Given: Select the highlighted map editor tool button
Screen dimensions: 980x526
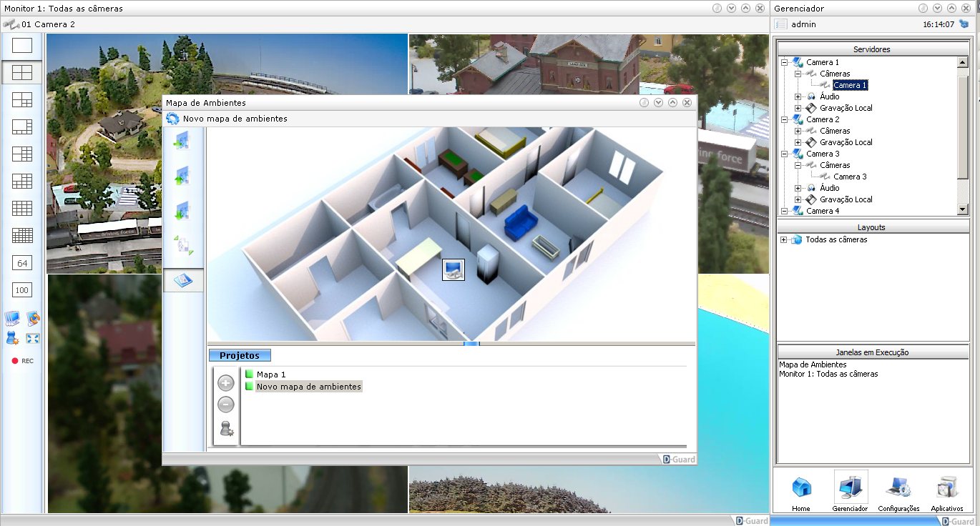Looking at the screenshot, I should (183, 280).
